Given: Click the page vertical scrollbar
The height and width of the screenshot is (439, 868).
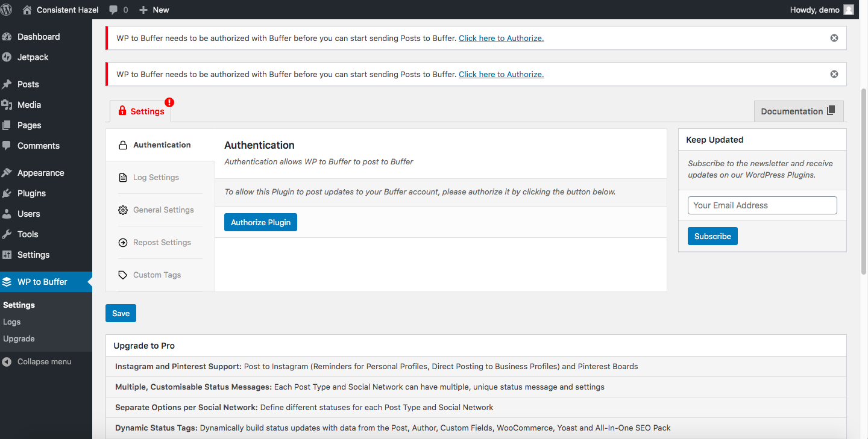Looking at the screenshot, I should [864, 181].
